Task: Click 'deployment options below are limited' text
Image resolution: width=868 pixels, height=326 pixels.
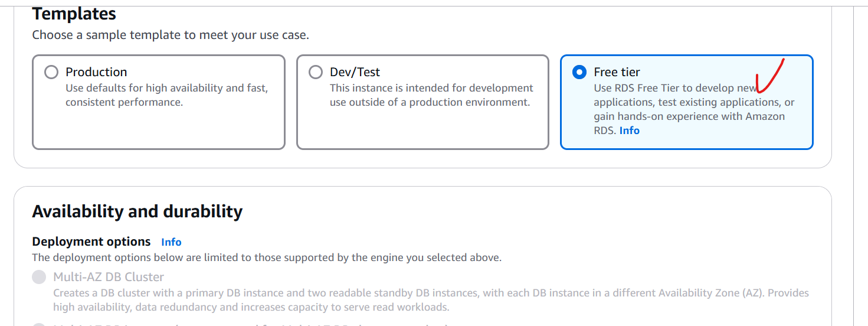Action: [x=267, y=257]
